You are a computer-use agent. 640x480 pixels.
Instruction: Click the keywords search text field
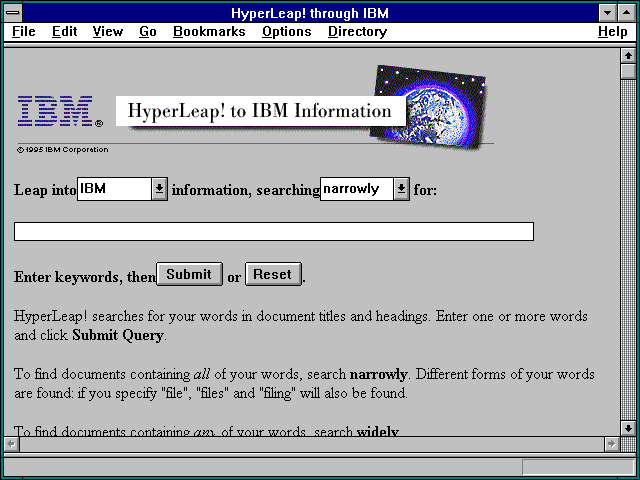tap(274, 231)
